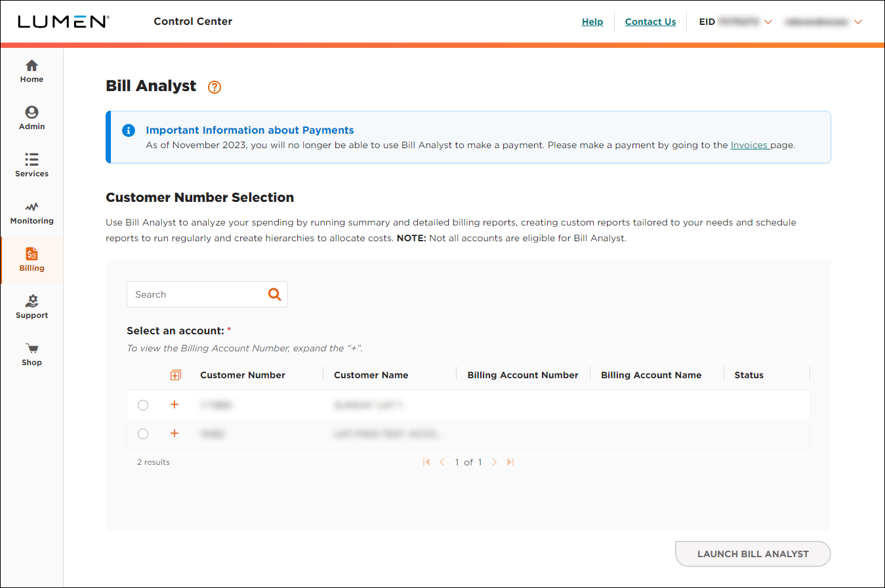
Task: Expand the second customer row plus sign
Action: (175, 433)
